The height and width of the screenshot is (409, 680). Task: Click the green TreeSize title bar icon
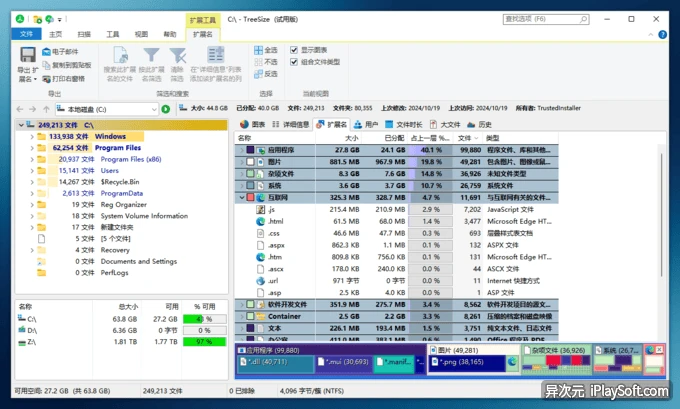coord(20,19)
